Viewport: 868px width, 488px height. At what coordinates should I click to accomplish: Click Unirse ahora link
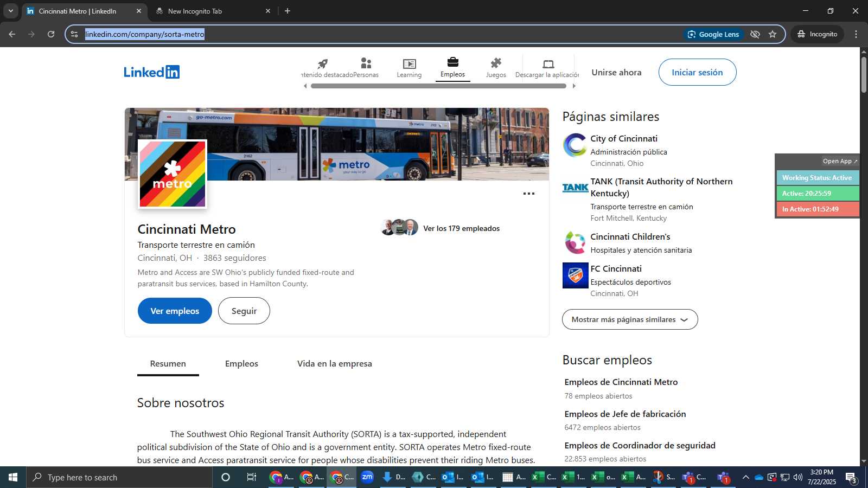616,72
